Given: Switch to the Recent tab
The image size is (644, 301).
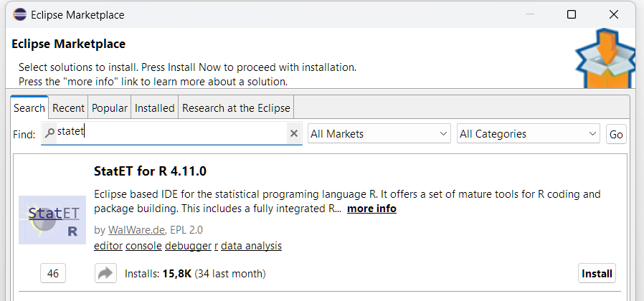Looking at the screenshot, I should 69,108.
